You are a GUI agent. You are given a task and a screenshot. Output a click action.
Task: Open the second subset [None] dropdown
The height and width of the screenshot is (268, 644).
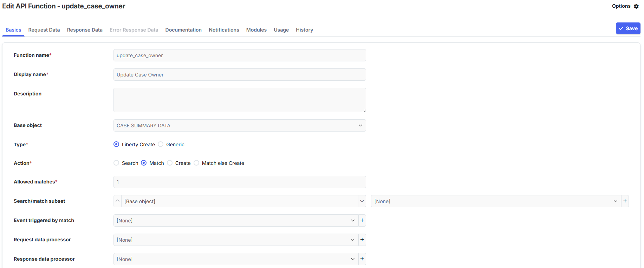coord(496,201)
